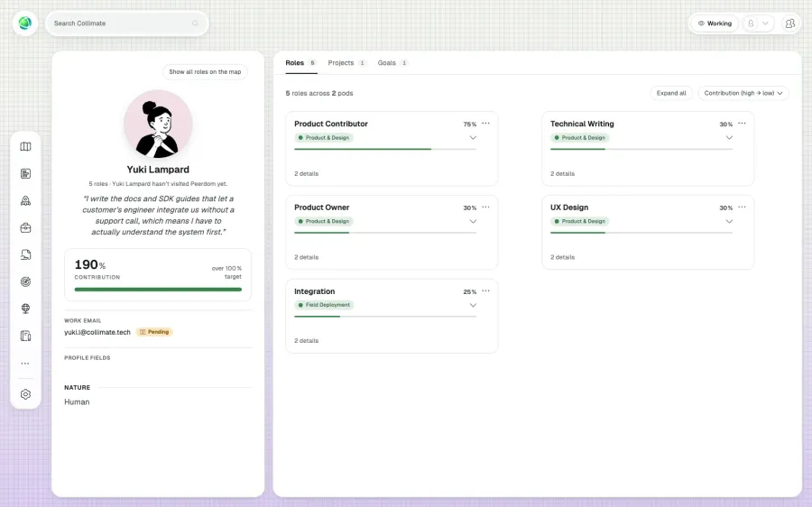The height and width of the screenshot is (507, 812).
Task: Open the rocket icon in sidebar
Action: tap(25, 201)
